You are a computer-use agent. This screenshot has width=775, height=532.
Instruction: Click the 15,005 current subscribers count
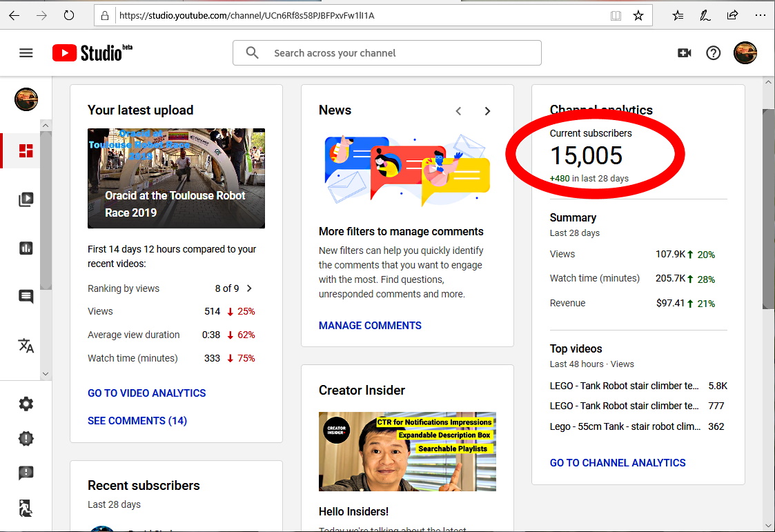coord(586,156)
